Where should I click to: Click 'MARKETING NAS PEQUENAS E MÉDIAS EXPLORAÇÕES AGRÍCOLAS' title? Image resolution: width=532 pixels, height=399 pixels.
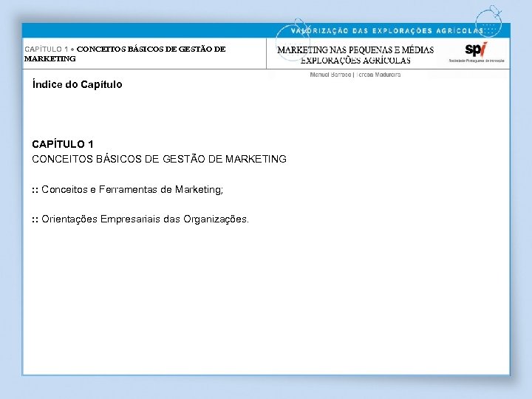tap(355, 55)
